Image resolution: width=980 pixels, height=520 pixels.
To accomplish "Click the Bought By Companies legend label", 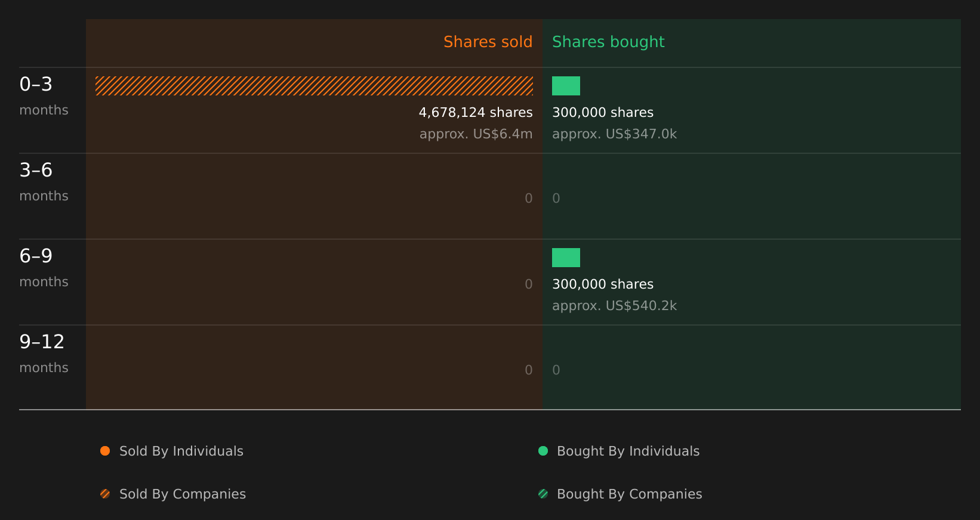I will click(629, 494).
